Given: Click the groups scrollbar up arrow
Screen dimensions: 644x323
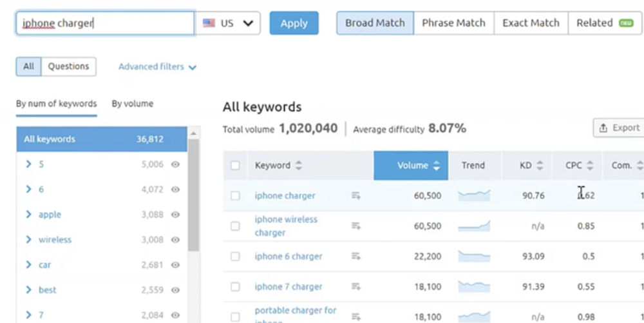Looking at the screenshot, I should 193,133.
